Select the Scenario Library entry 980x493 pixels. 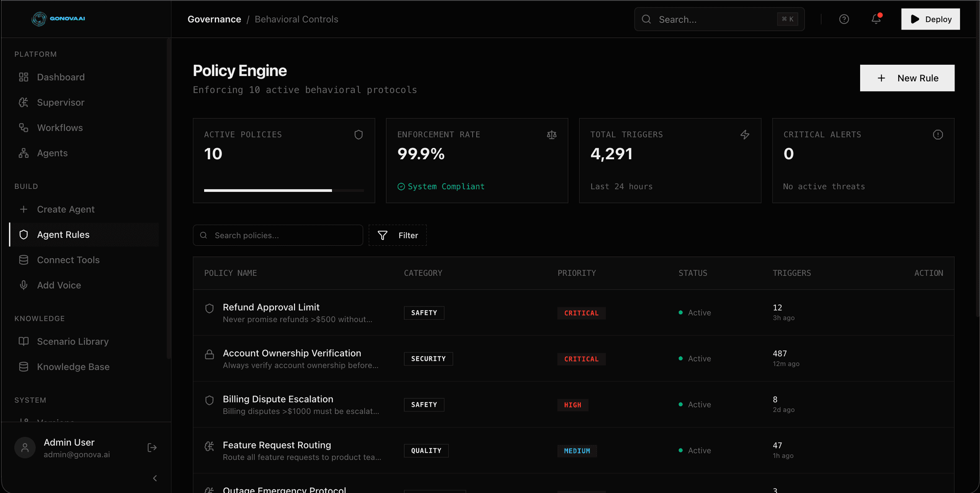(x=72, y=341)
